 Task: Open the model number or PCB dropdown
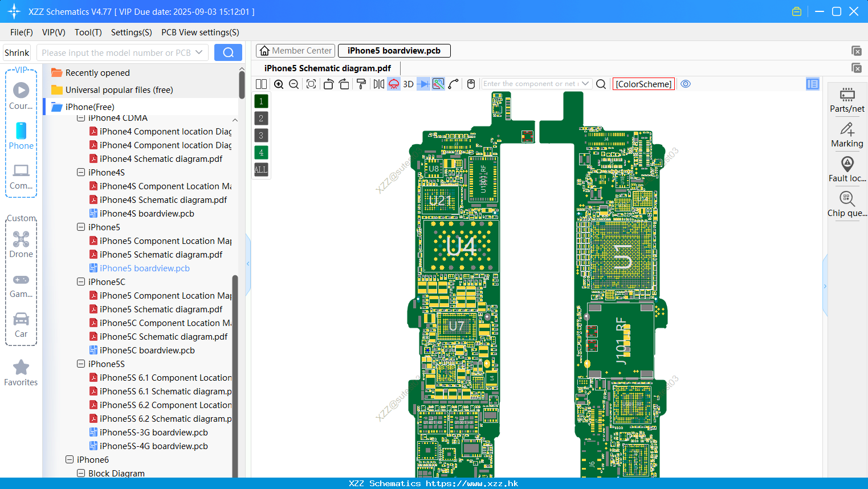pyautogui.click(x=199, y=52)
